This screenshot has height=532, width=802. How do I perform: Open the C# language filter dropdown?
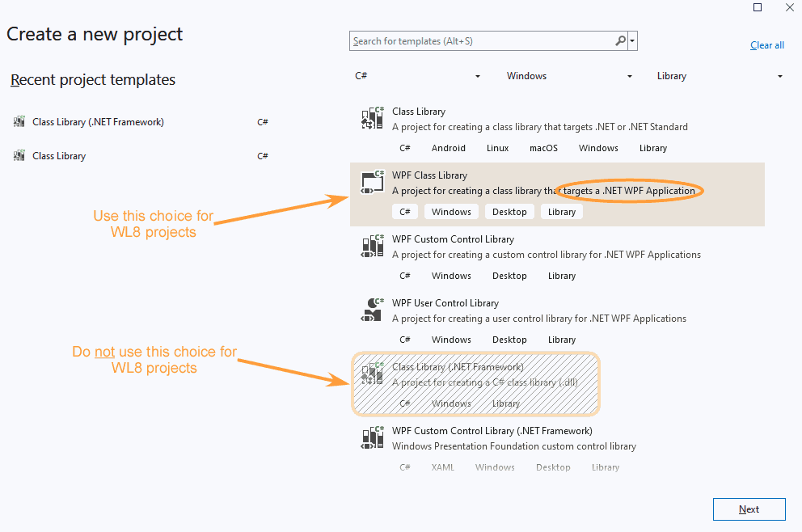[x=417, y=76]
